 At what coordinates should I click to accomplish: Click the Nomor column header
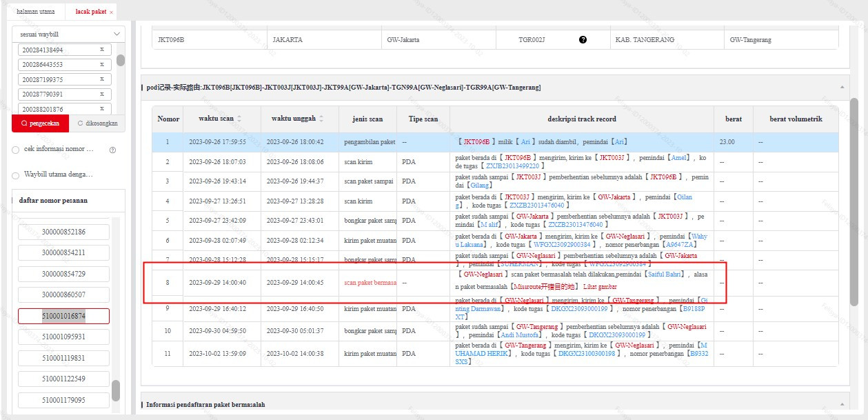click(x=168, y=119)
